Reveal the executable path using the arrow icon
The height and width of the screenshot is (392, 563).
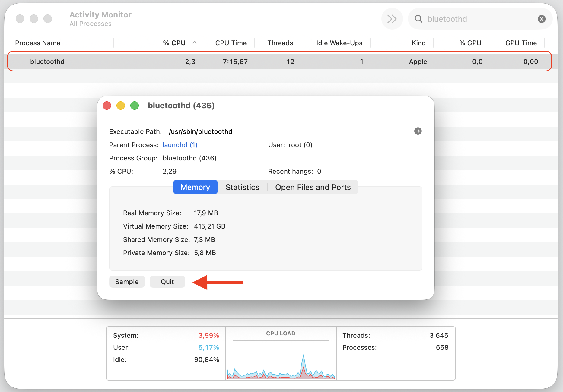point(418,131)
